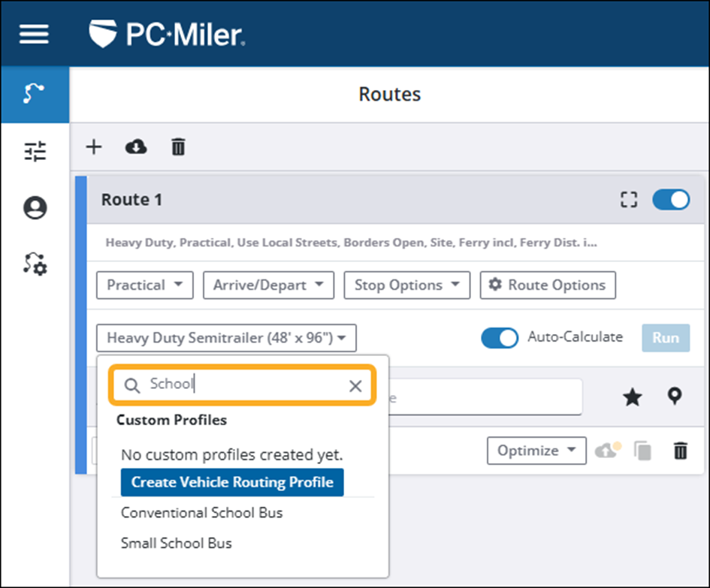Clear the profile search with X
Viewport: 710px width, 588px height.
[355, 386]
